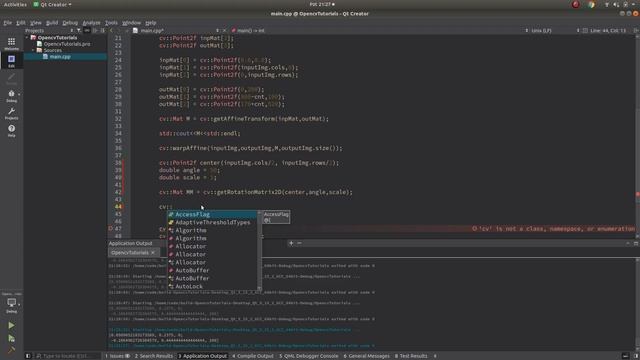
Task: Zoom in Application Output plus button
Action: 291,243
